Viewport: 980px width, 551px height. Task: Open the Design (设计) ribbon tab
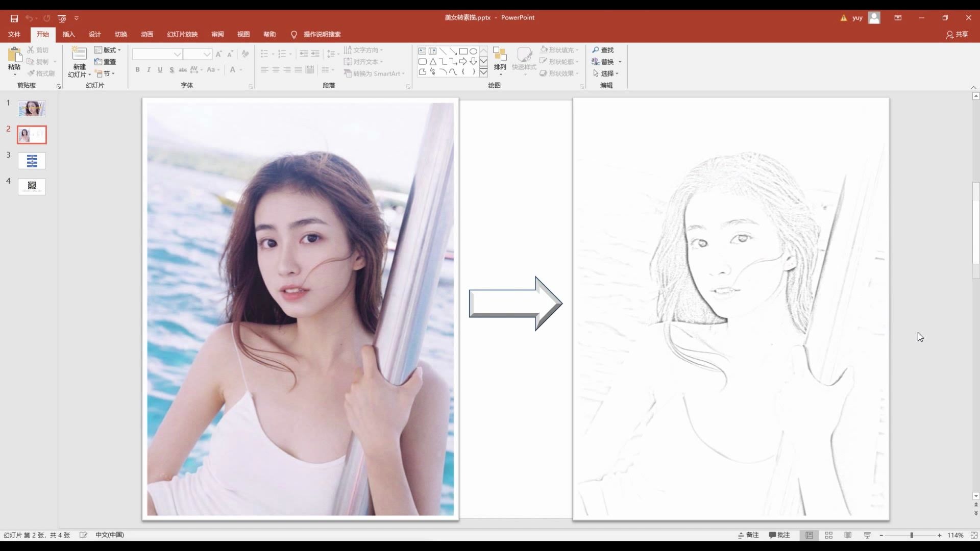click(x=94, y=34)
